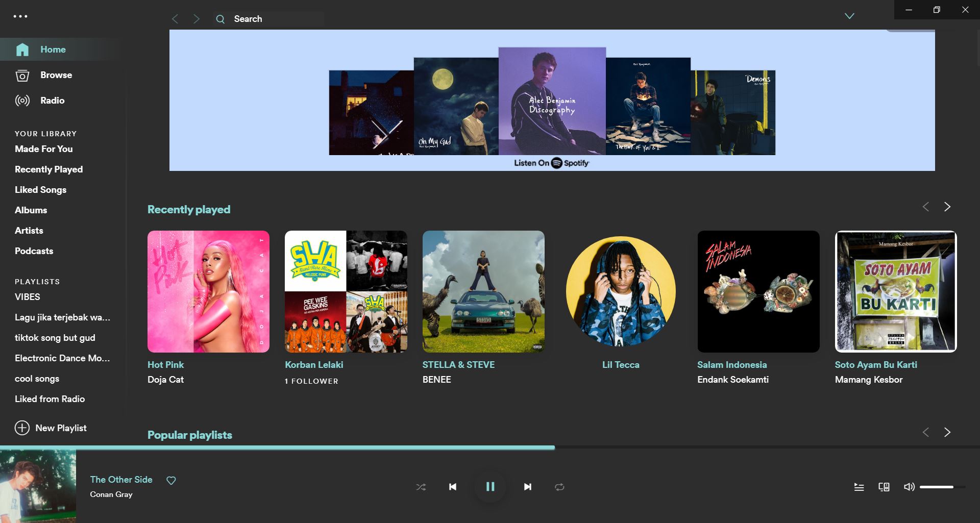Open BENEE artist link
980x523 pixels.
[x=437, y=380]
